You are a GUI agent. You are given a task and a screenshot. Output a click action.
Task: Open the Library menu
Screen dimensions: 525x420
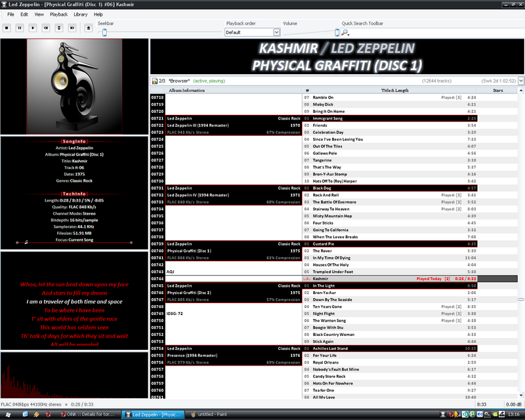tap(80, 14)
